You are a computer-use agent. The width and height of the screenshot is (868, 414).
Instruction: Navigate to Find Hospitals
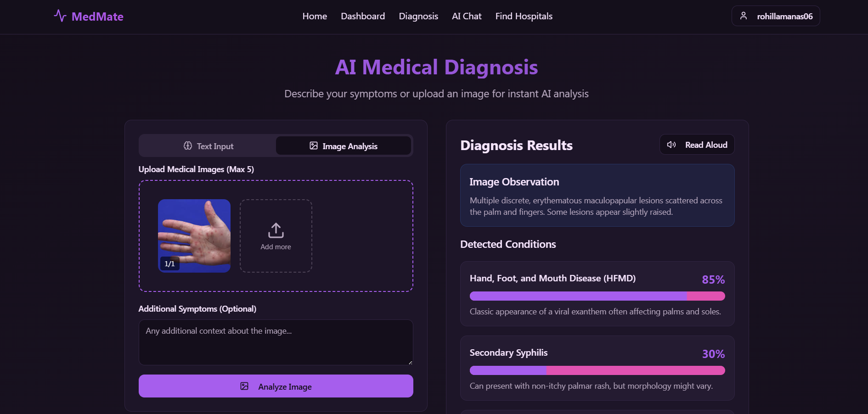pos(523,16)
